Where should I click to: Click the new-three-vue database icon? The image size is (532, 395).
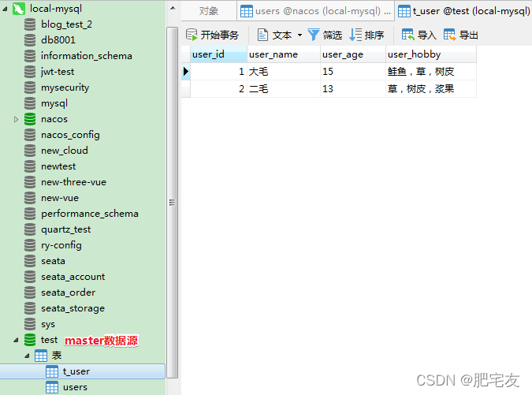coord(30,182)
